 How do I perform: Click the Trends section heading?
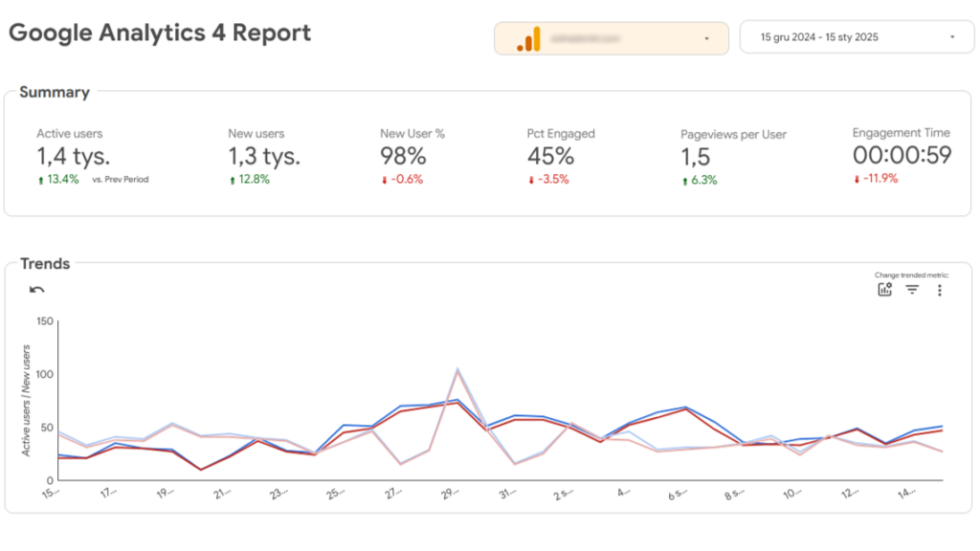[x=45, y=263]
